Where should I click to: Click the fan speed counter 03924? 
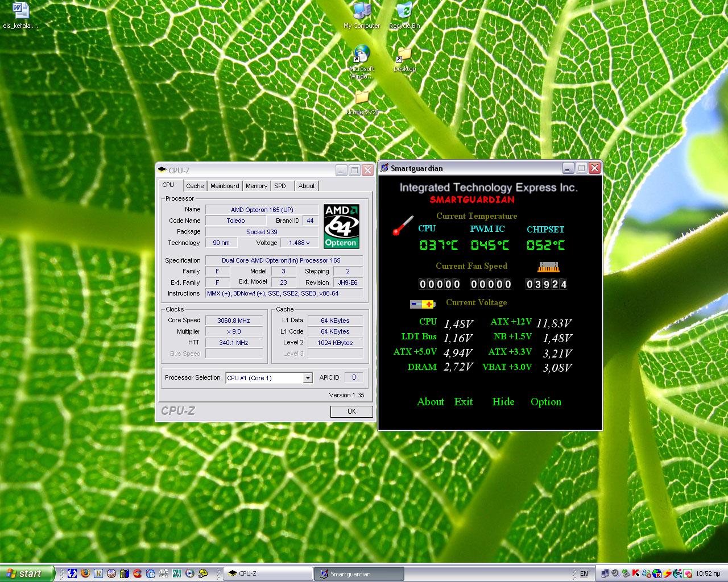tap(547, 284)
